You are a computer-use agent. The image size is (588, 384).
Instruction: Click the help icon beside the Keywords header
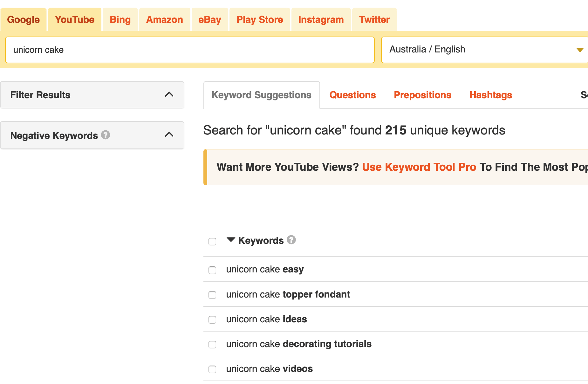pyautogui.click(x=291, y=240)
